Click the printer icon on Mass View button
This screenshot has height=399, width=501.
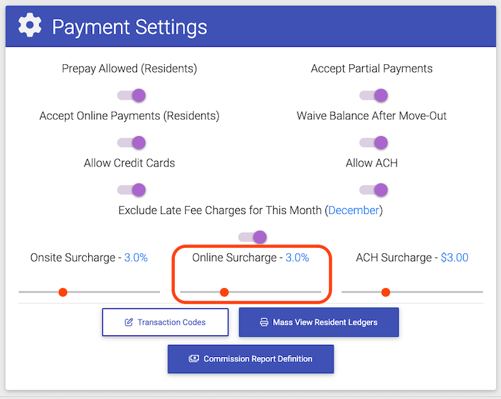[x=264, y=322]
